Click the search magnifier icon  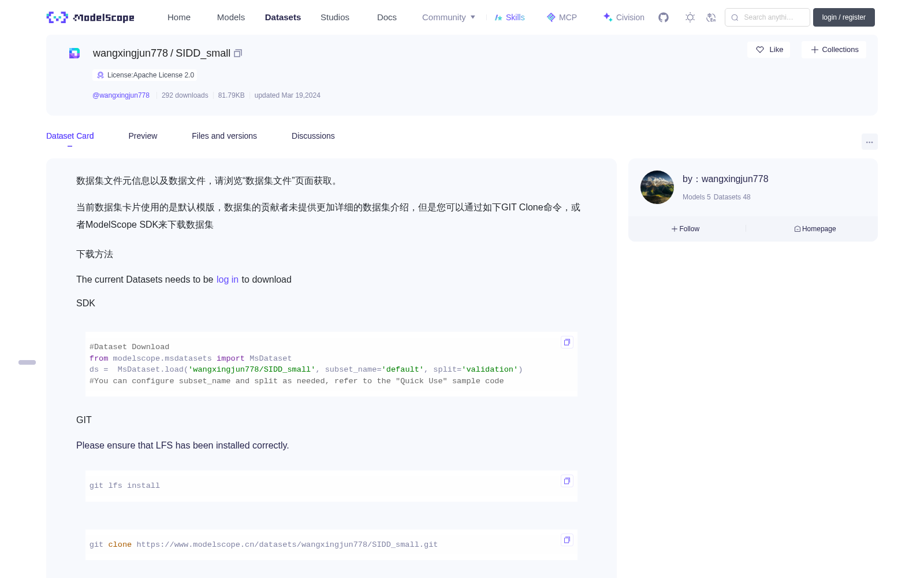point(735,17)
